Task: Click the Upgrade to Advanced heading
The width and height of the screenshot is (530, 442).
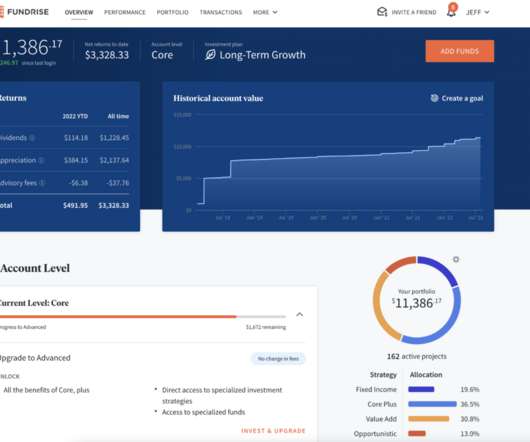Action: [35, 358]
